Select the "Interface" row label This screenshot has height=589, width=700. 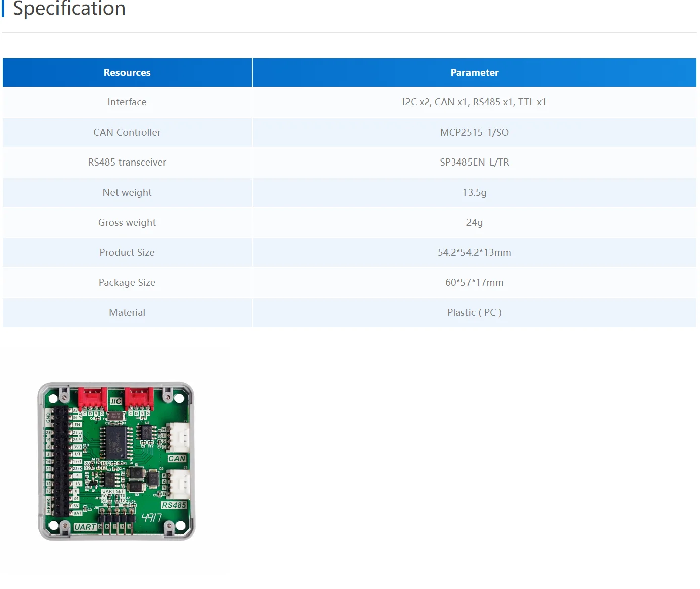tap(127, 102)
